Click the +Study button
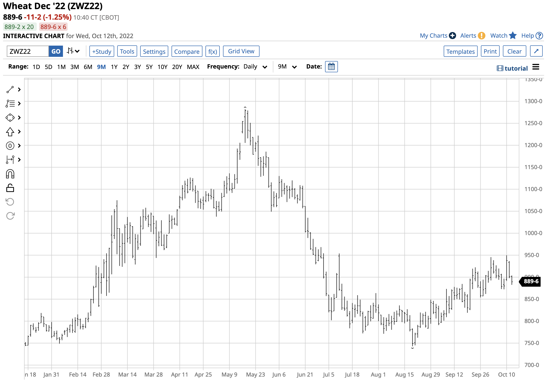 [x=102, y=51]
